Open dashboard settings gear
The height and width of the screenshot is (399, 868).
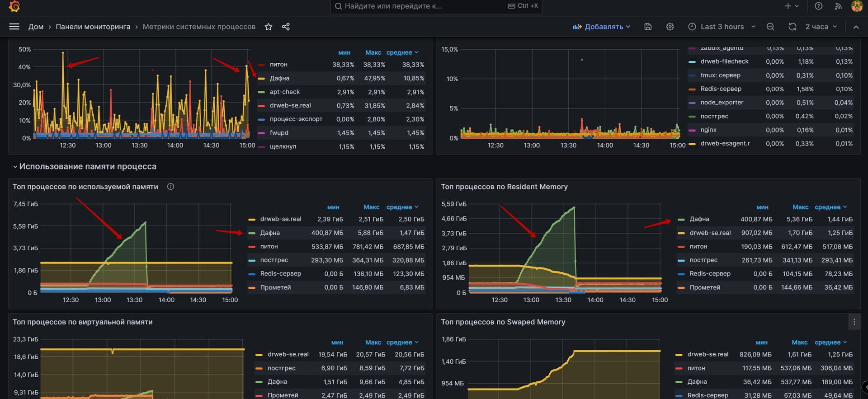670,27
